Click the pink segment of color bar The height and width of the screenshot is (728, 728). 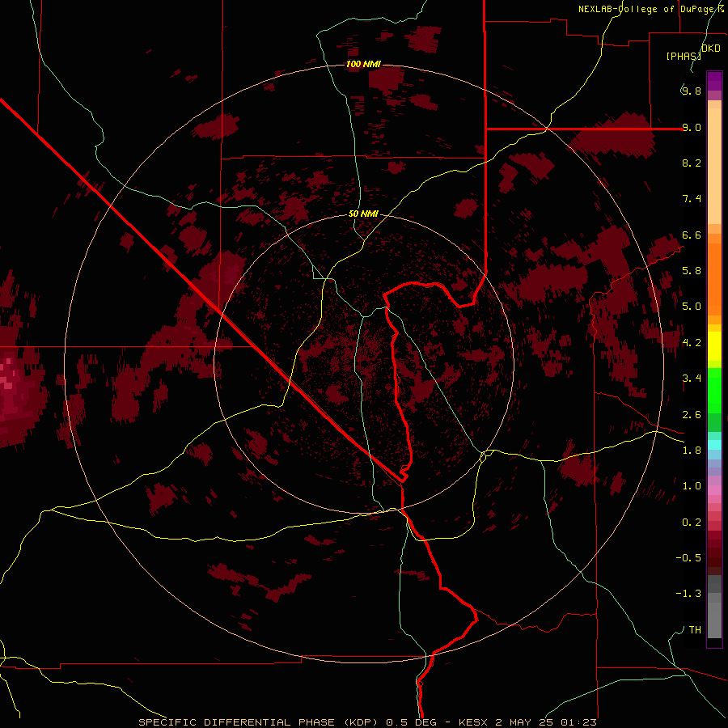714,490
